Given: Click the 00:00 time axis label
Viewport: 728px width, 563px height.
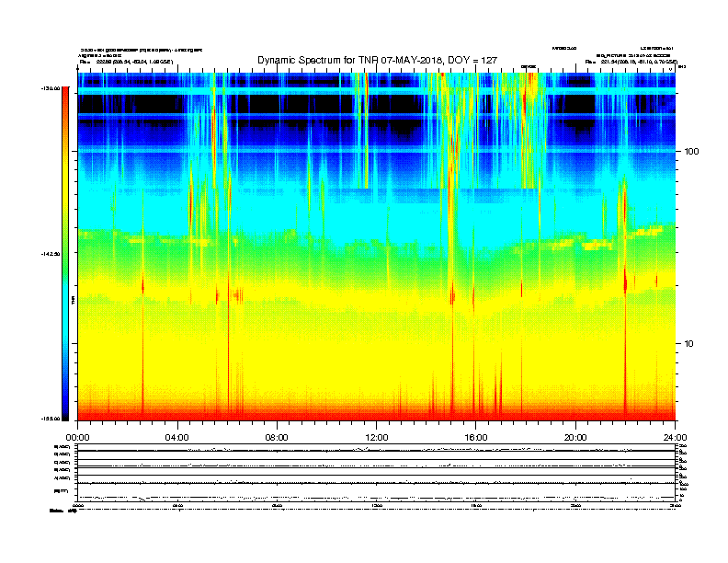Looking at the screenshot, I should click(77, 438).
